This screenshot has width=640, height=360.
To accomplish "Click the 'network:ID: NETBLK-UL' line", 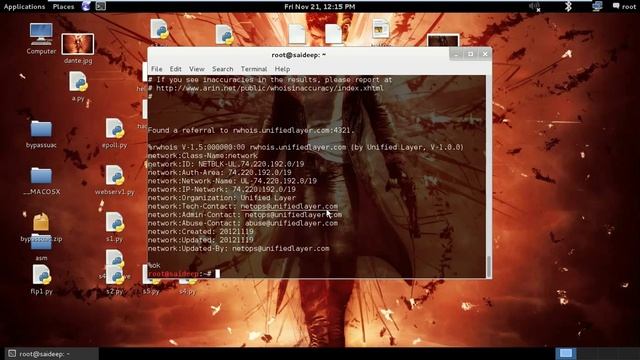I will click(226, 164).
